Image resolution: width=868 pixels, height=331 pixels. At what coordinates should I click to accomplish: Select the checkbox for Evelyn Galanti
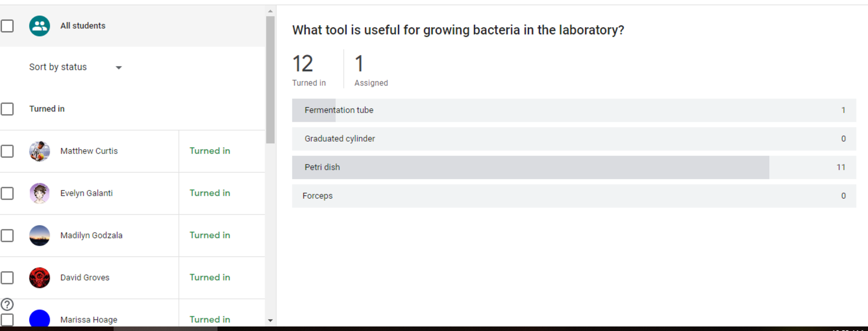click(7, 193)
